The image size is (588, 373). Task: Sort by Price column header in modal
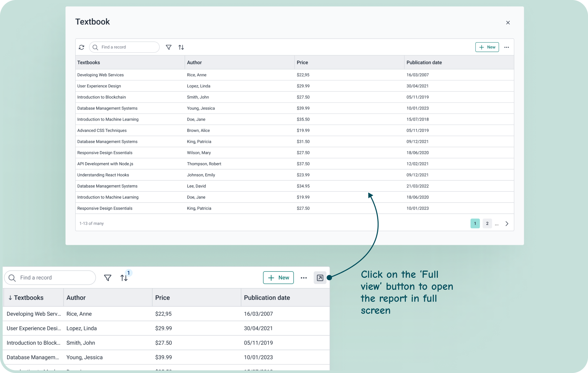302,63
